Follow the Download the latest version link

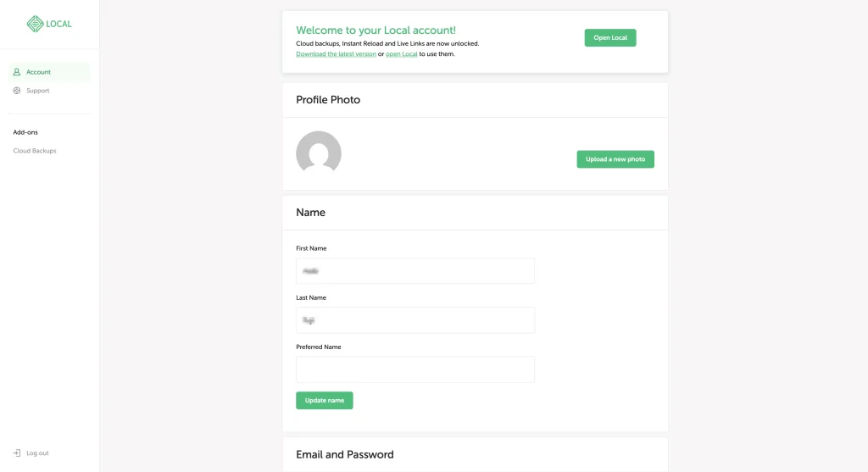click(336, 54)
